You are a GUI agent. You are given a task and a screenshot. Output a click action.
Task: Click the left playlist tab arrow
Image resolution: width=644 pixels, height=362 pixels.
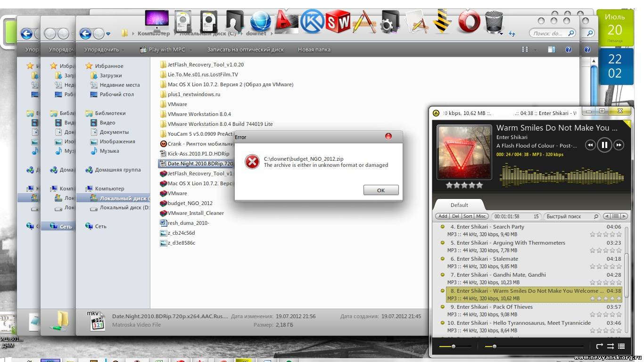click(x=607, y=216)
